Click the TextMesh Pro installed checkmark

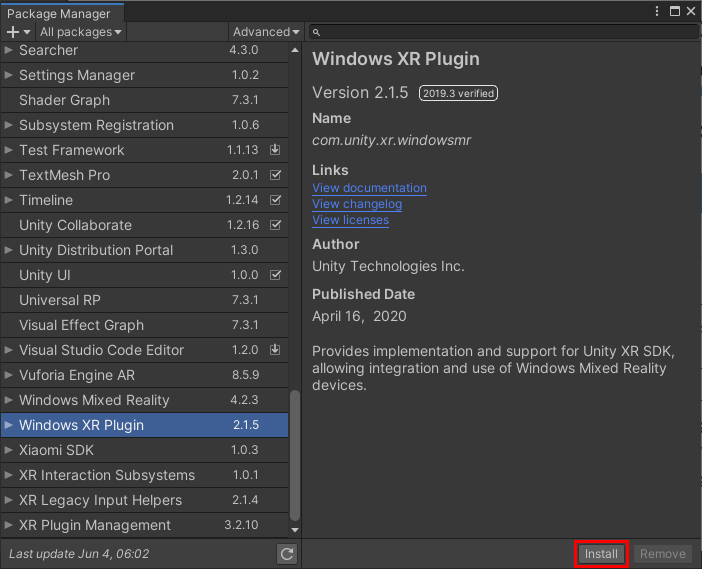(276, 175)
